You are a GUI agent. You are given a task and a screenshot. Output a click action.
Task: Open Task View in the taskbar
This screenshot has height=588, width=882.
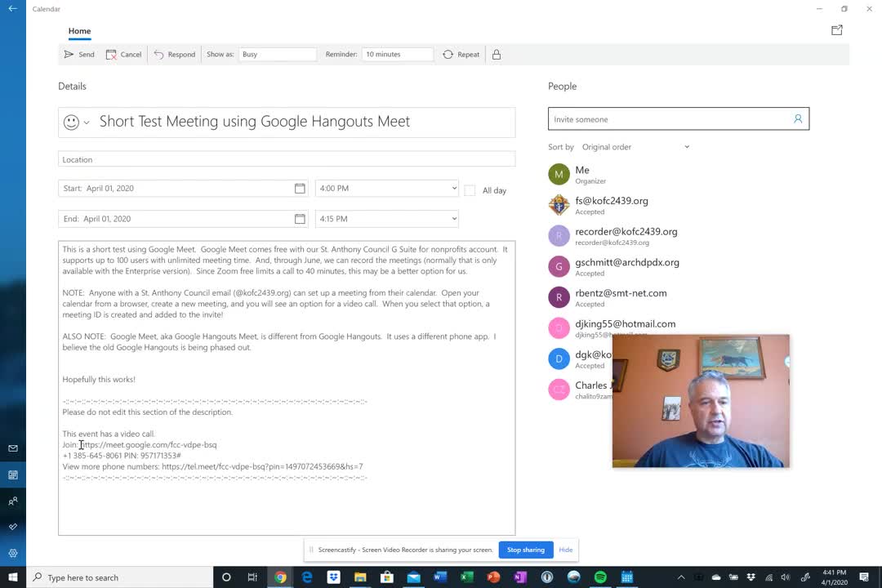(x=252, y=577)
